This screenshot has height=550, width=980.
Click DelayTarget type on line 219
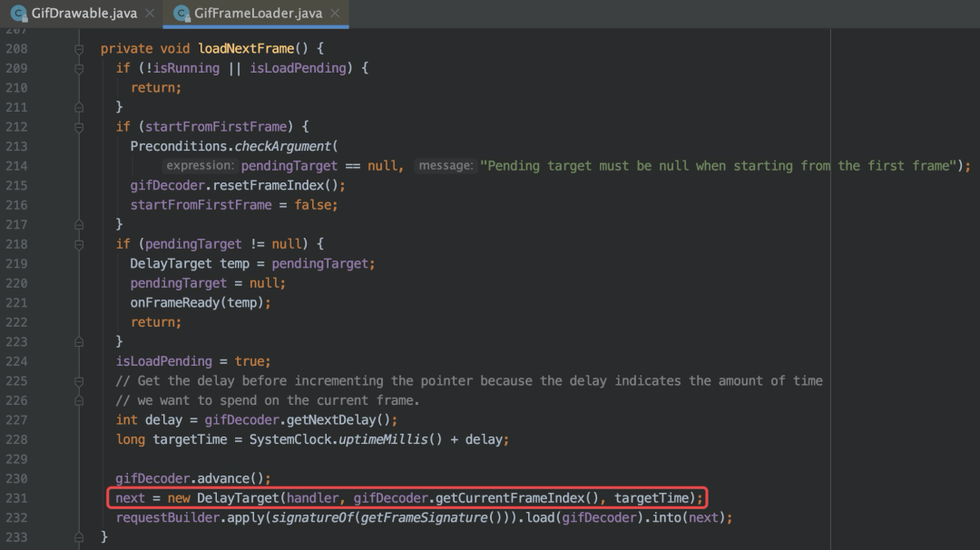pyautogui.click(x=171, y=264)
